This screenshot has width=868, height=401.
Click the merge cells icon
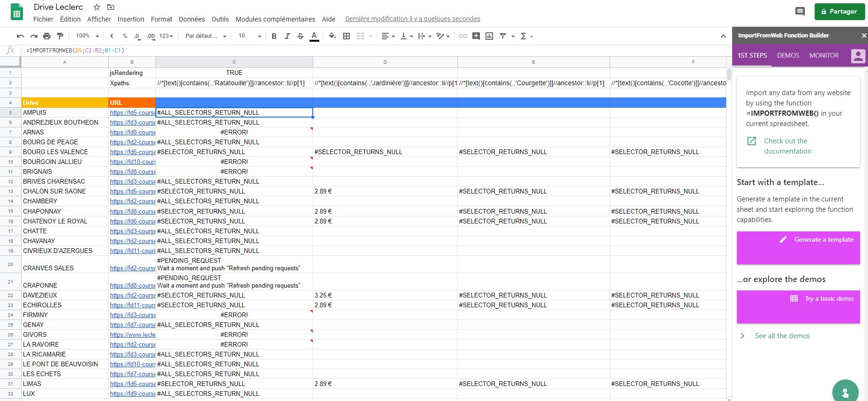pyautogui.click(x=360, y=36)
